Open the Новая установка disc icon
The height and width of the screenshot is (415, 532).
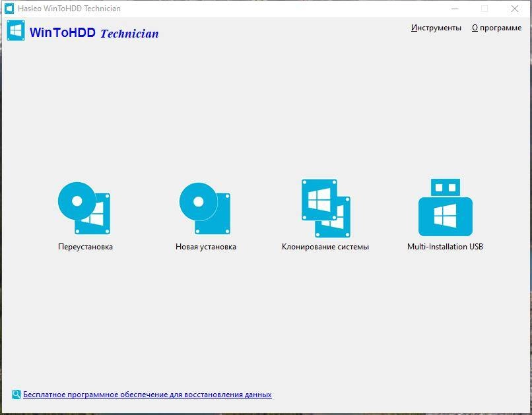point(205,208)
